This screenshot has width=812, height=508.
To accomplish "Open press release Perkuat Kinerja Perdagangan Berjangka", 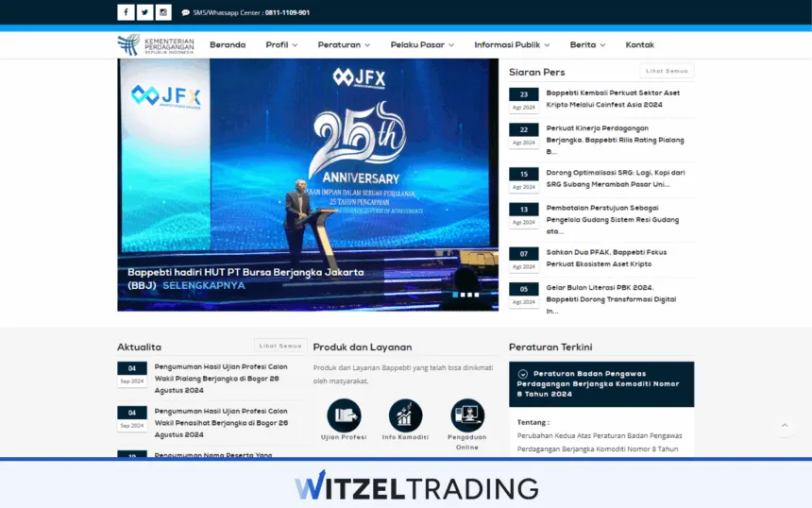I will (x=616, y=140).
